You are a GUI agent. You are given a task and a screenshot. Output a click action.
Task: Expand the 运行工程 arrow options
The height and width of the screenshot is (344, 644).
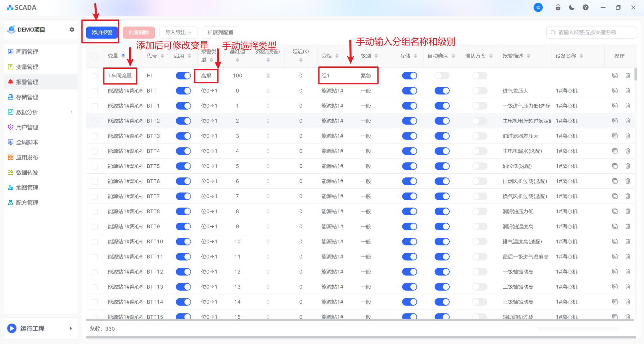(70, 328)
